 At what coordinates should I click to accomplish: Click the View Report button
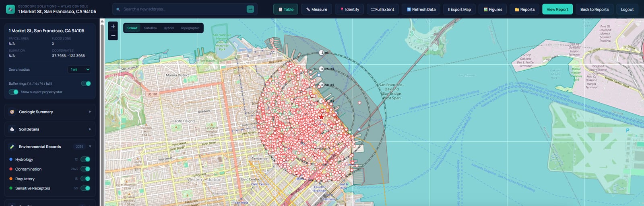[557, 9]
